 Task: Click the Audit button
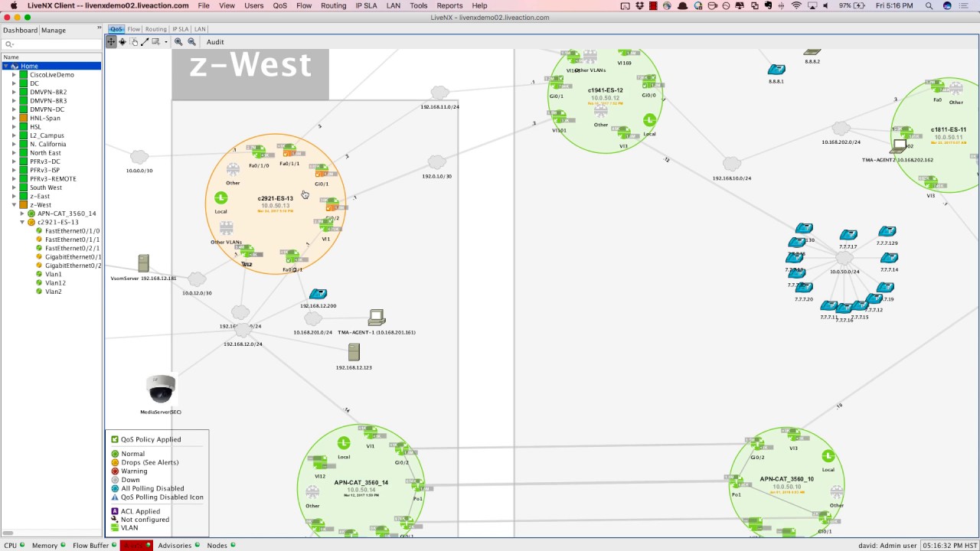click(x=215, y=42)
